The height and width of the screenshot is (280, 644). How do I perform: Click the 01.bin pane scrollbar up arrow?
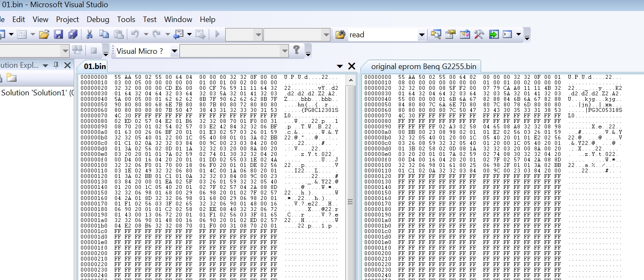tap(351, 79)
